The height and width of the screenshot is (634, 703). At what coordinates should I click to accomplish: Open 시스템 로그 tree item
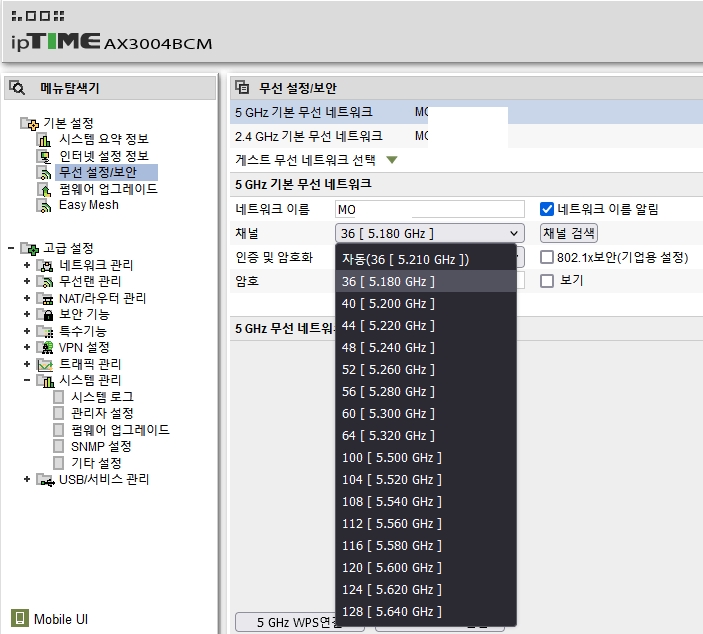(x=102, y=397)
